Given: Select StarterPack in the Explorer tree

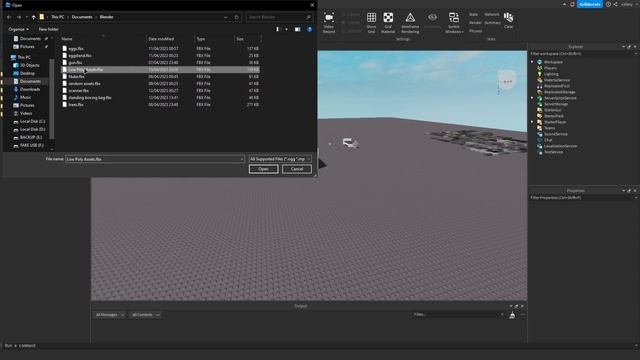Looking at the screenshot, I should 553,116.
